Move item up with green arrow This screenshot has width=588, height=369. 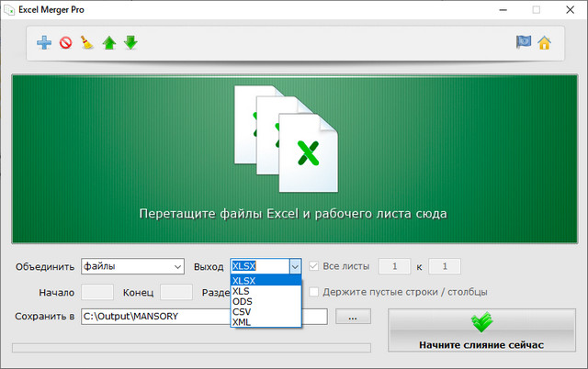point(109,42)
